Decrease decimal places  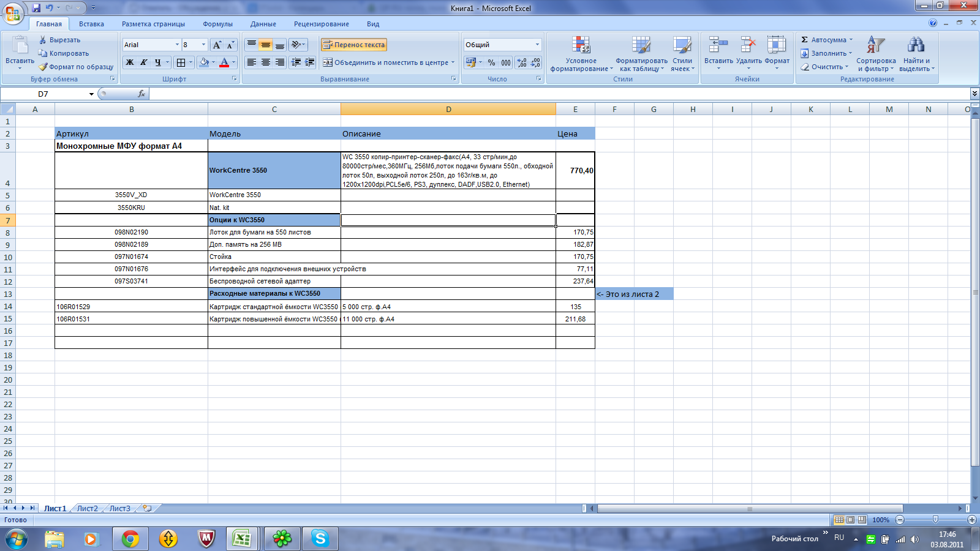535,62
